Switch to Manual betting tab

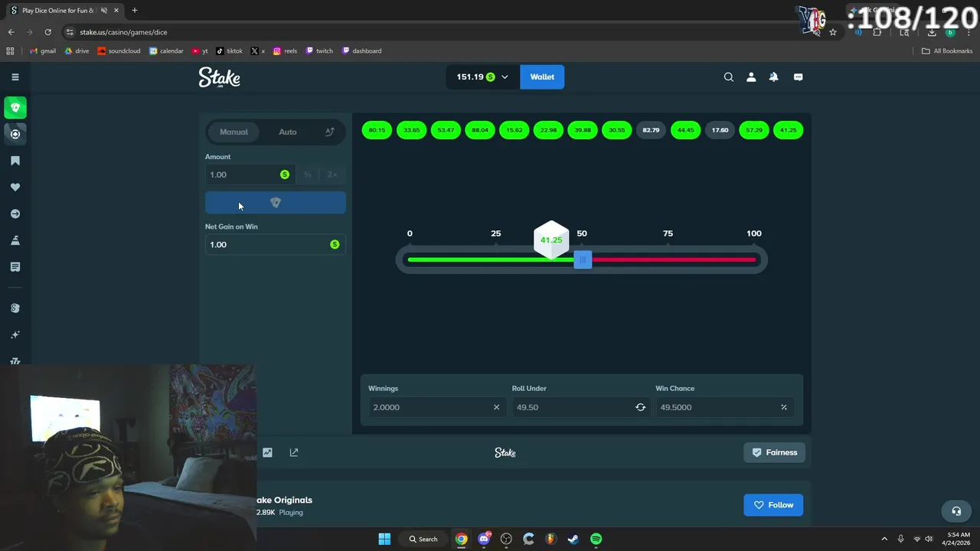(x=234, y=132)
